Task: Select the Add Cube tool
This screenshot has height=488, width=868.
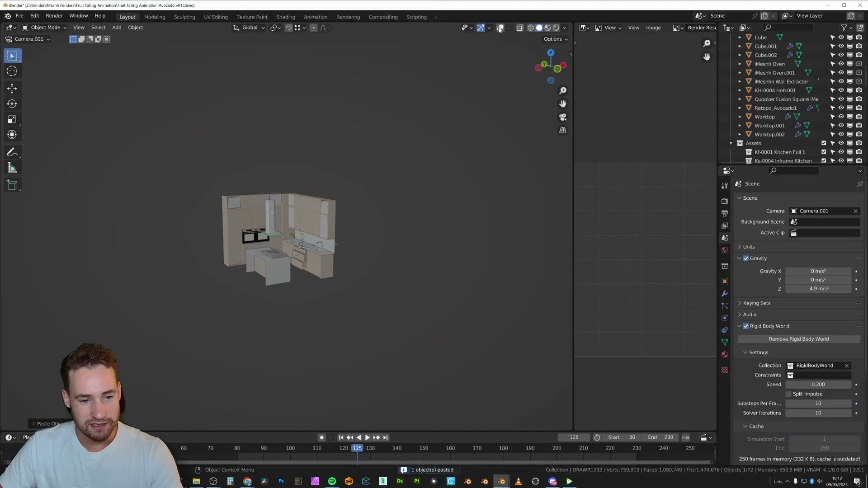Action: 12,185
